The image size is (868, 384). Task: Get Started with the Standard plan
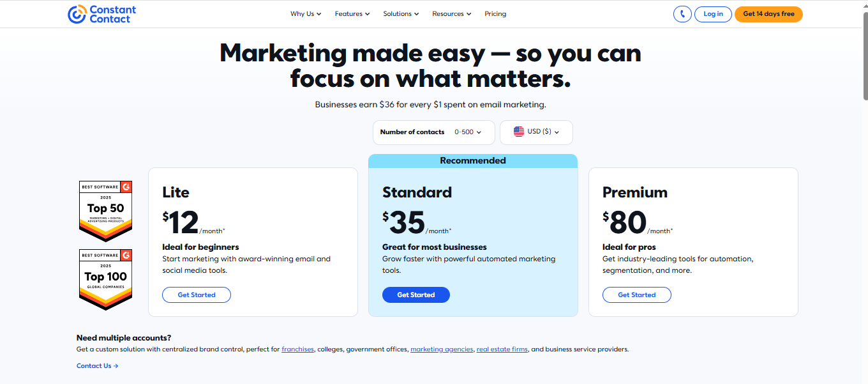click(416, 295)
